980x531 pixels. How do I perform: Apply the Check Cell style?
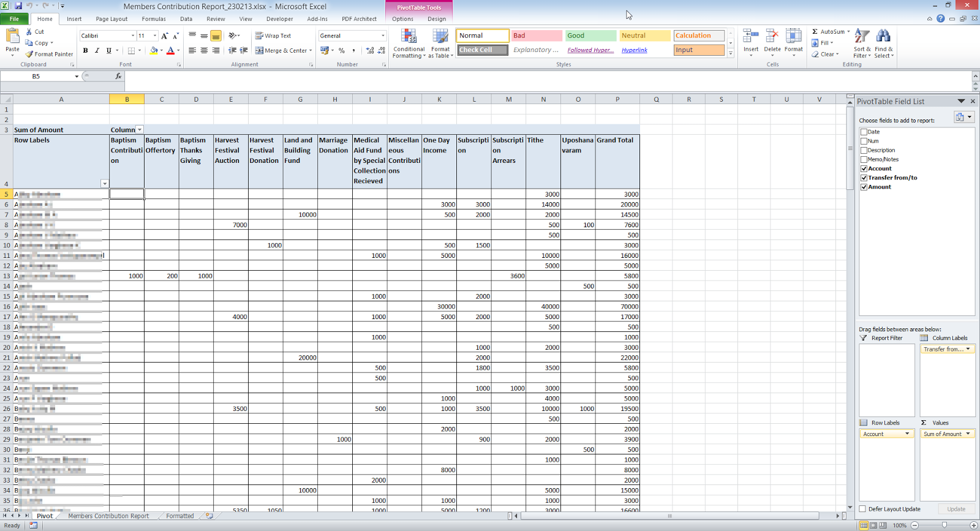(483, 50)
